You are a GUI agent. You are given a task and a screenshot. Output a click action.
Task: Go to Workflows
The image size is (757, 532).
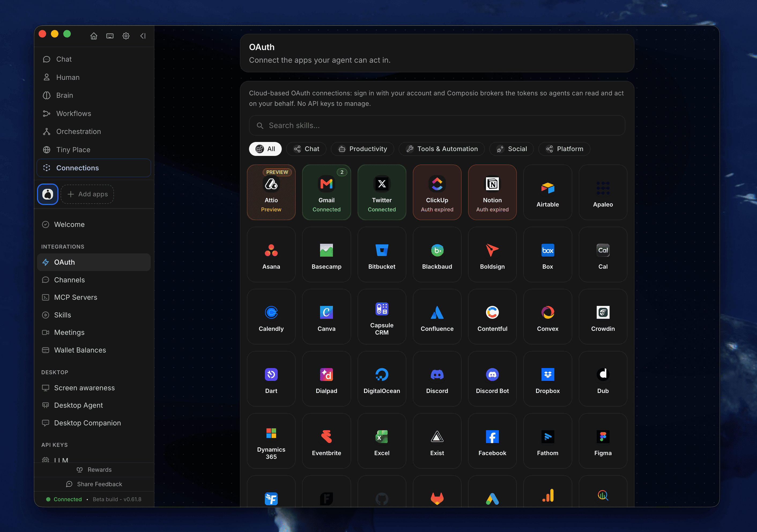[x=94, y=114]
